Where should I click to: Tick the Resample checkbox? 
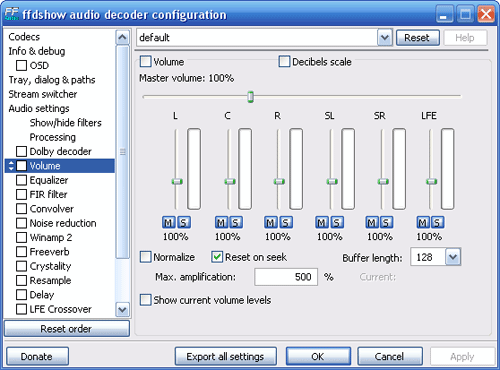click(x=21, y=280)
